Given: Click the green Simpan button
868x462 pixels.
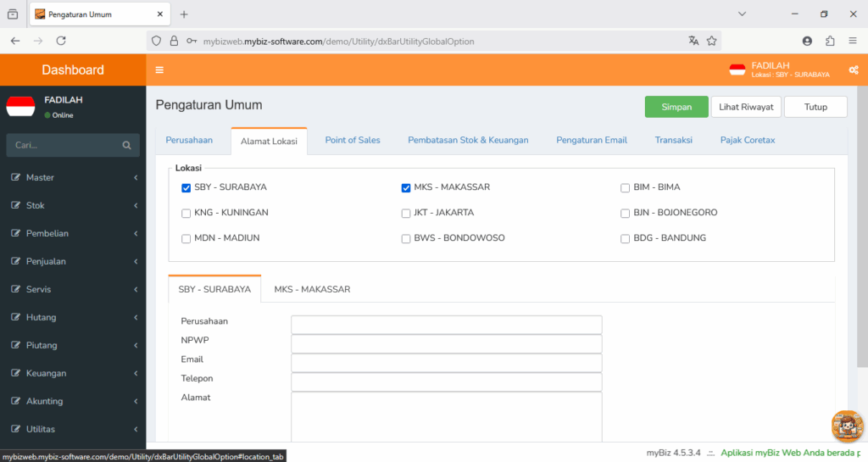Looking at the screenshot, I should click(676, 107).
